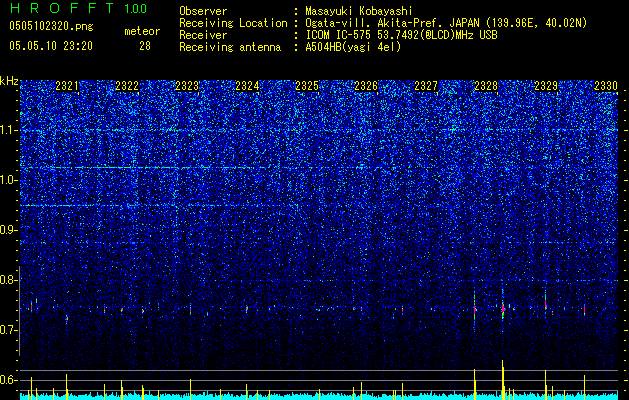
Task: Click observer name Masayuki Kobayashi
Action: 359,11
